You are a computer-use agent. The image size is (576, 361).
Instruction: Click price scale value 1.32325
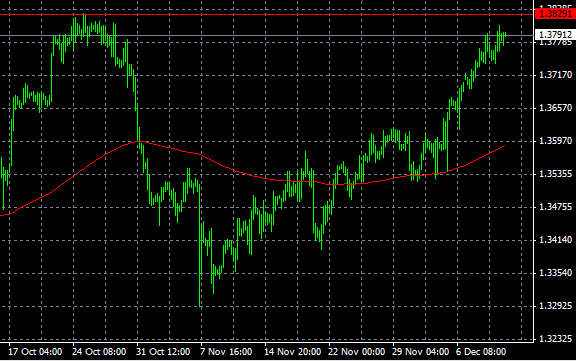555,339
